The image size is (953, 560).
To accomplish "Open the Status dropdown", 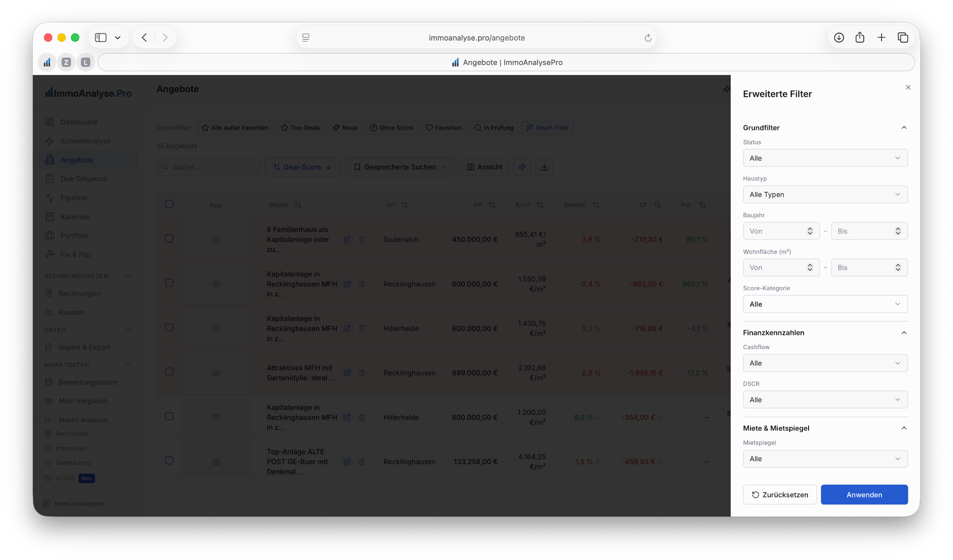I will click(x=825, y=158).
